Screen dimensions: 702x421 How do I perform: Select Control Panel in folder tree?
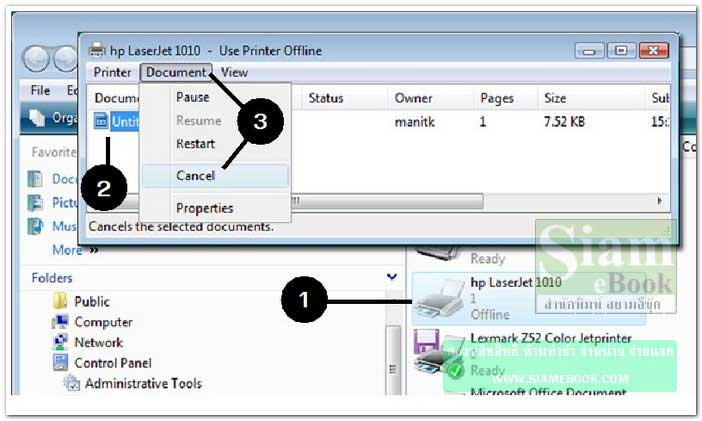coord(113,363)
